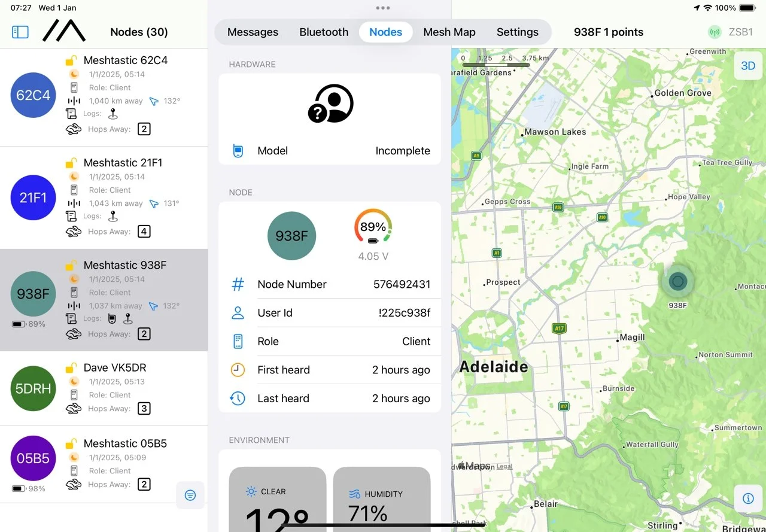Image resolution: width=766 pixels, height=532 pixels.
Task: Open Meshtastic 05B5 node row
Action: 104,464
